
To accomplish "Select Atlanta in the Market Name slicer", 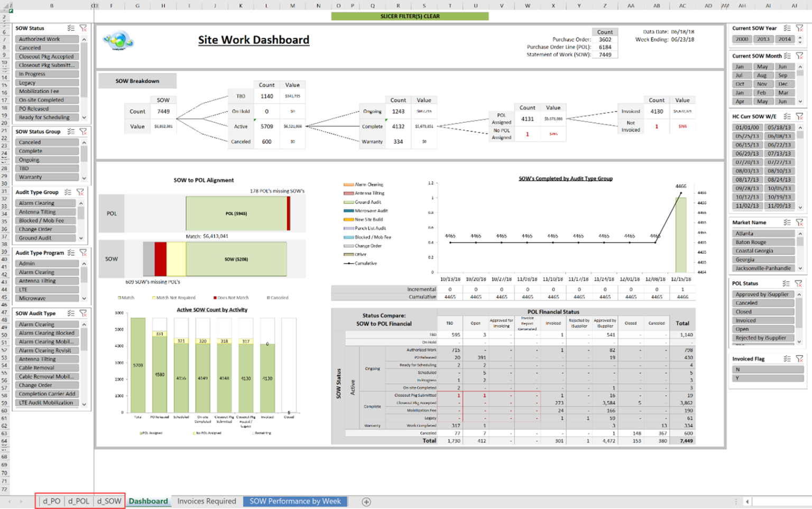I will click(x=763, y=233).
